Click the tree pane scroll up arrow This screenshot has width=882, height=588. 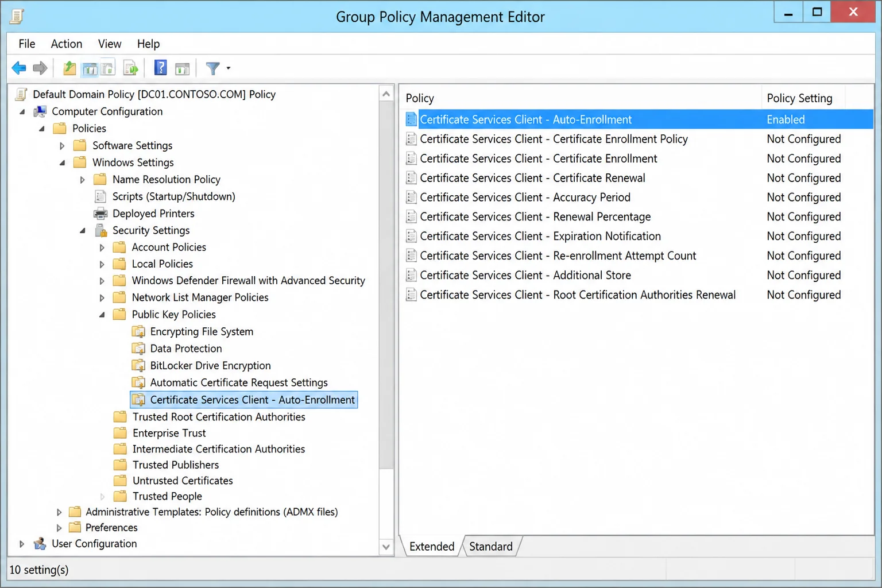point(386,94)
